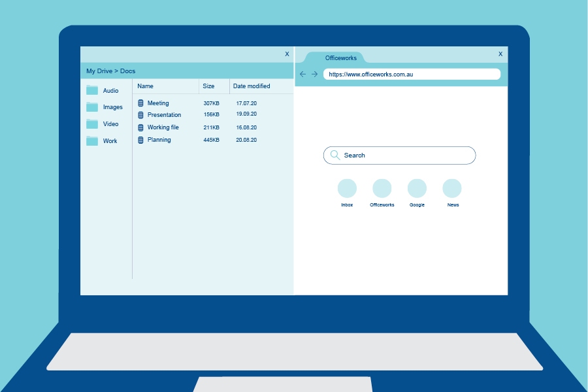This screenshot has height=392, width=588.
Task: Click the magnifying glass in the Search box
Action: click(335, 155)
